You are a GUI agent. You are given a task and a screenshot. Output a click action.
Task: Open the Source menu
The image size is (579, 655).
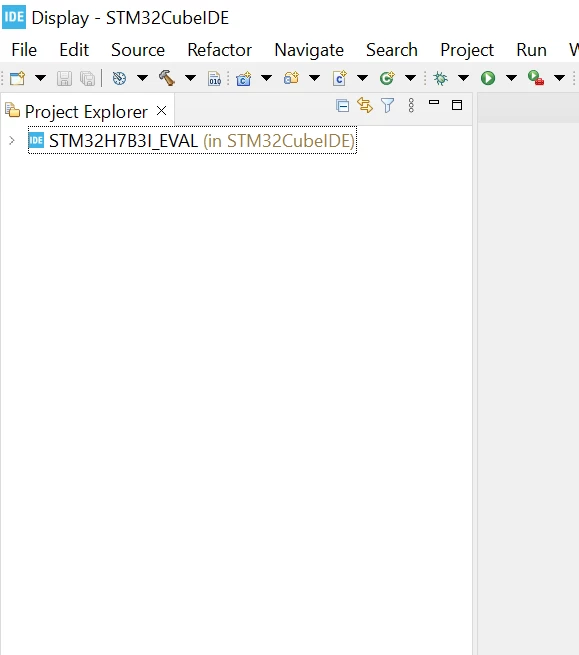click(x=138, y=50)
